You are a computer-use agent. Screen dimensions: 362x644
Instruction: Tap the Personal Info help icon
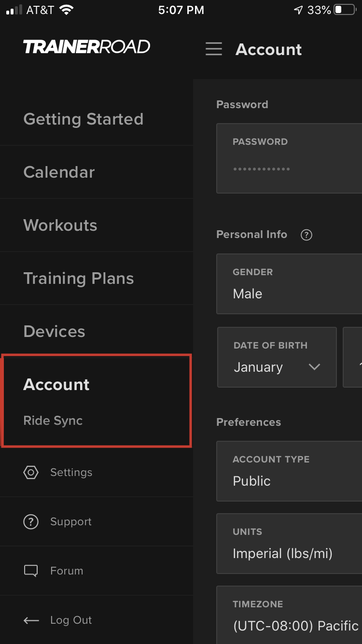306,235
